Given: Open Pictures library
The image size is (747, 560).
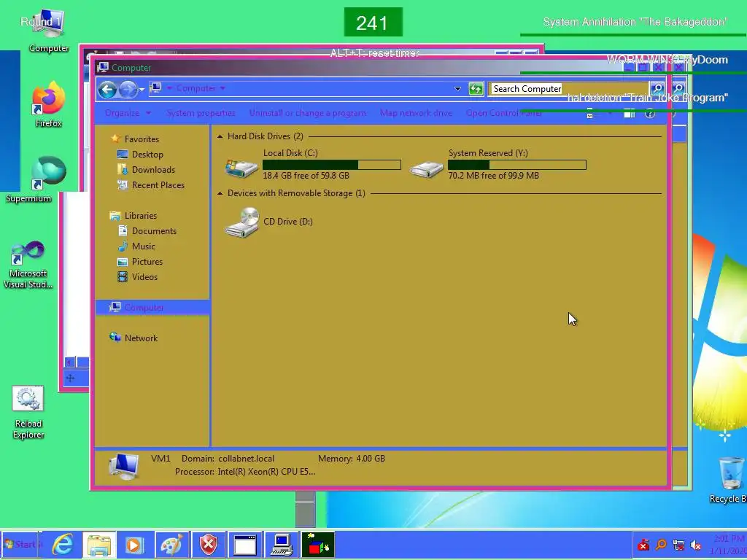Looking at the screenshot, I should point(147,262).
